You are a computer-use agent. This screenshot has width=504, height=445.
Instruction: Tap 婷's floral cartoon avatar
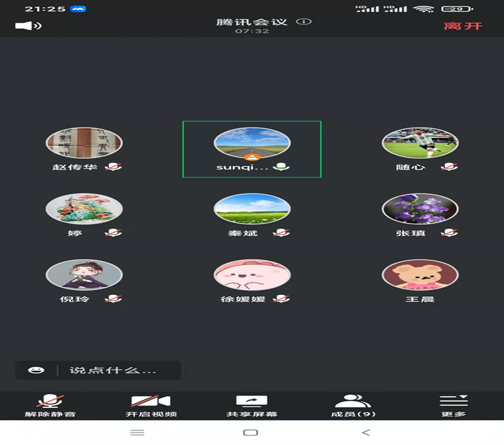point(84,209)
